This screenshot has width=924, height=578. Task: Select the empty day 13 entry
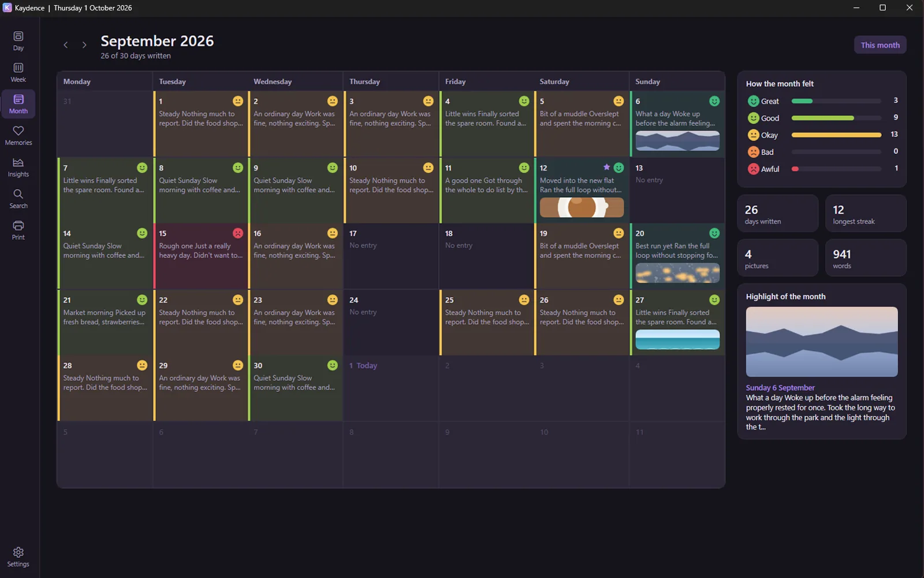(677, 190)
